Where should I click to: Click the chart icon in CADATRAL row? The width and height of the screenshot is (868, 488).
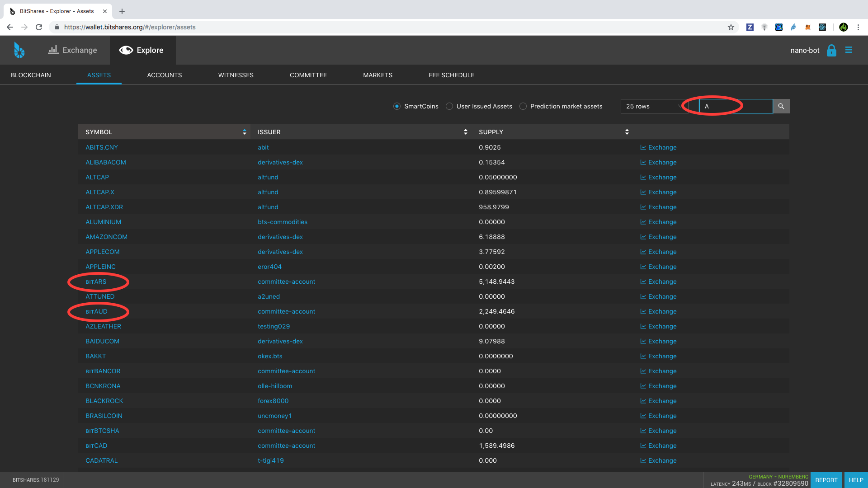coord(643,461)
